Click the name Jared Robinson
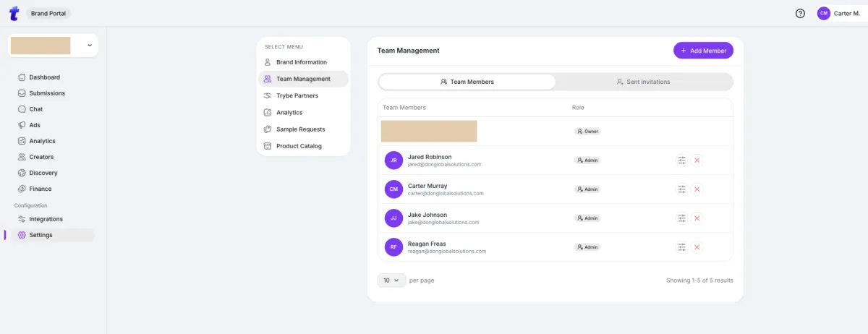 (430, 157)
